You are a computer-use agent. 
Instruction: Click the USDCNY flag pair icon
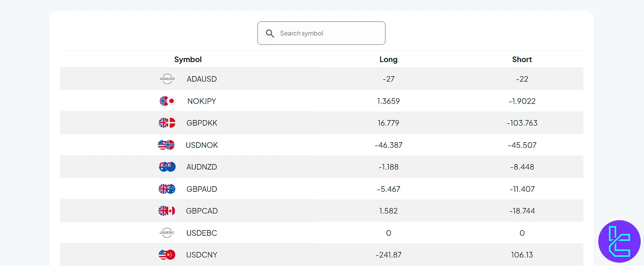pyautogui.click(x=167, y=255)
